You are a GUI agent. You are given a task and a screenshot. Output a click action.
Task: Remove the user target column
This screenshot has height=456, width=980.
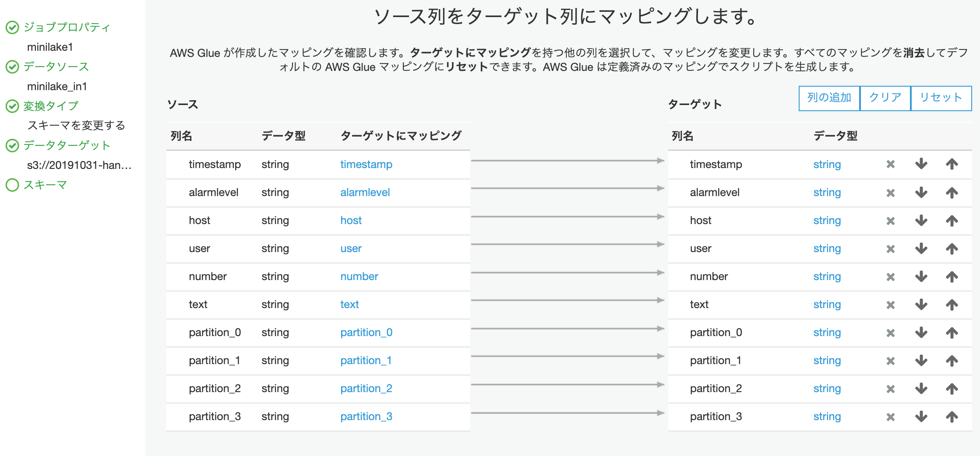(890, 249)
